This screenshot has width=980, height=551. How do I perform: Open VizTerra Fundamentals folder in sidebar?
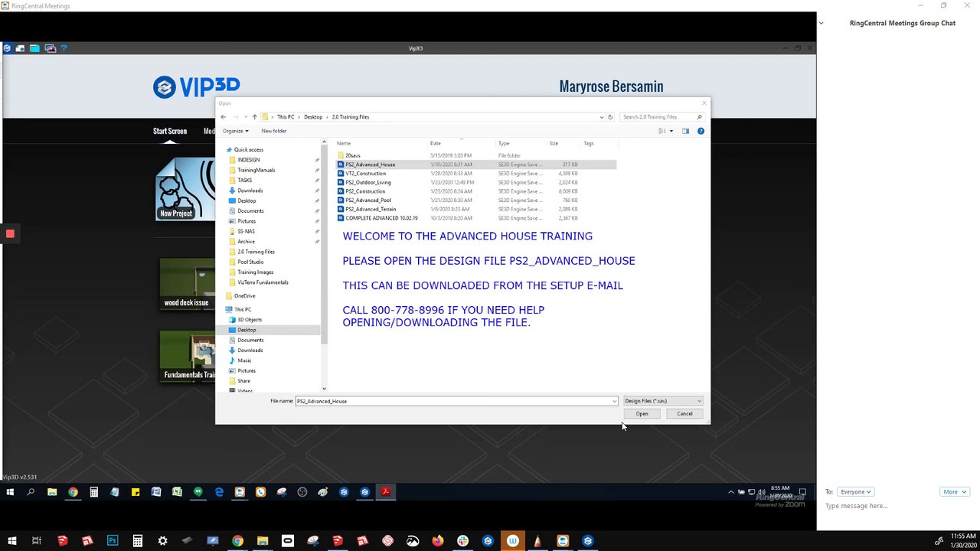pos(263,282)
